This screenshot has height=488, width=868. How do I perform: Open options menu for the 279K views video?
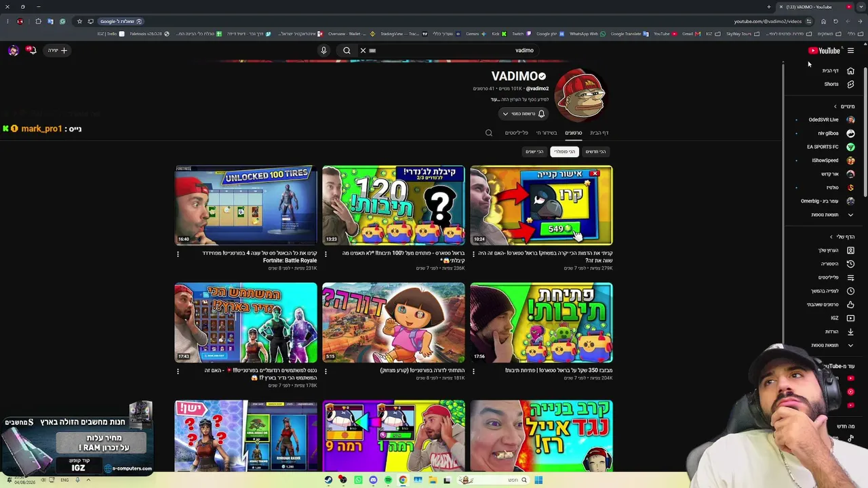(473, 254)
